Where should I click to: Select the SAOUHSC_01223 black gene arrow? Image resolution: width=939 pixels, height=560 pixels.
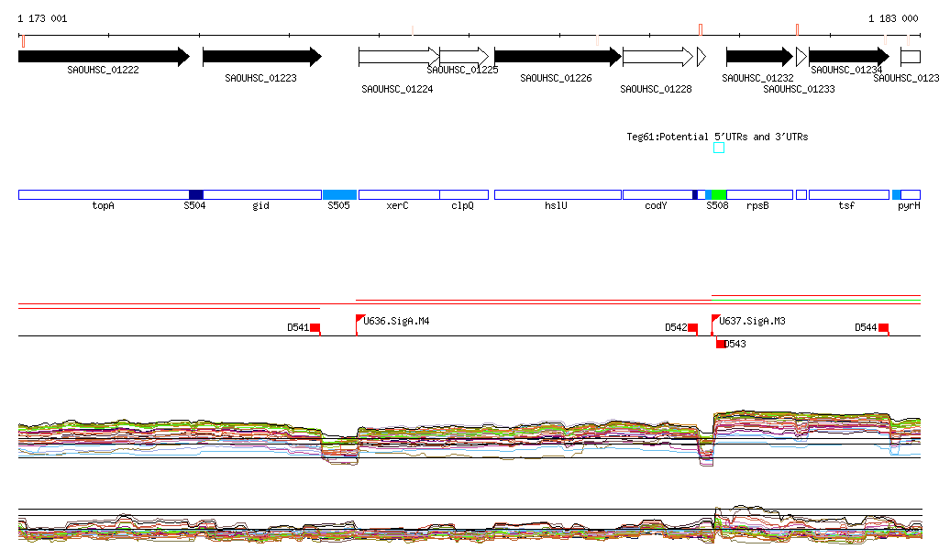pos(262,57)
